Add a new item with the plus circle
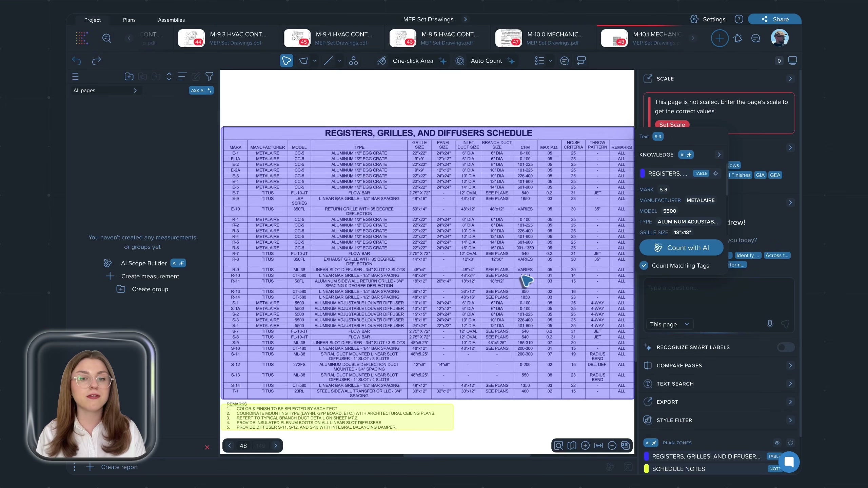This screenshot has height=488, width=868. pyautogui.click(x=719, y=38)
